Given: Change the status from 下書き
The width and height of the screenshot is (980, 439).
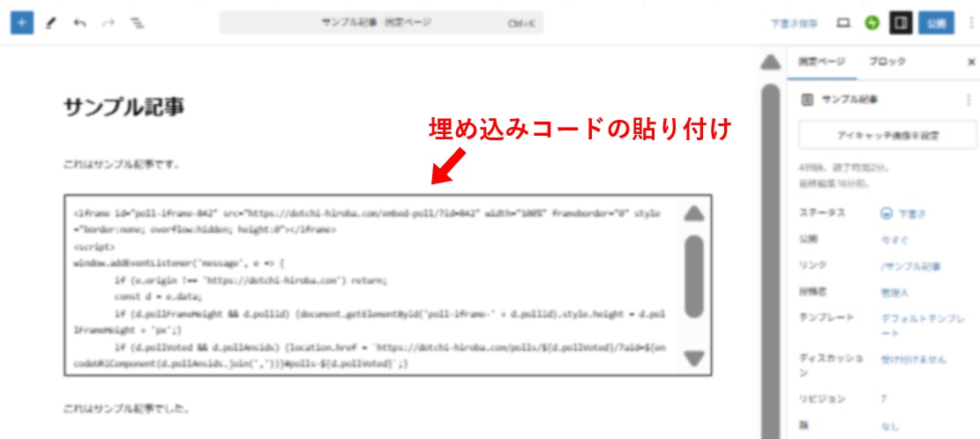Looking at the screenshot, I should click(903, 213).
